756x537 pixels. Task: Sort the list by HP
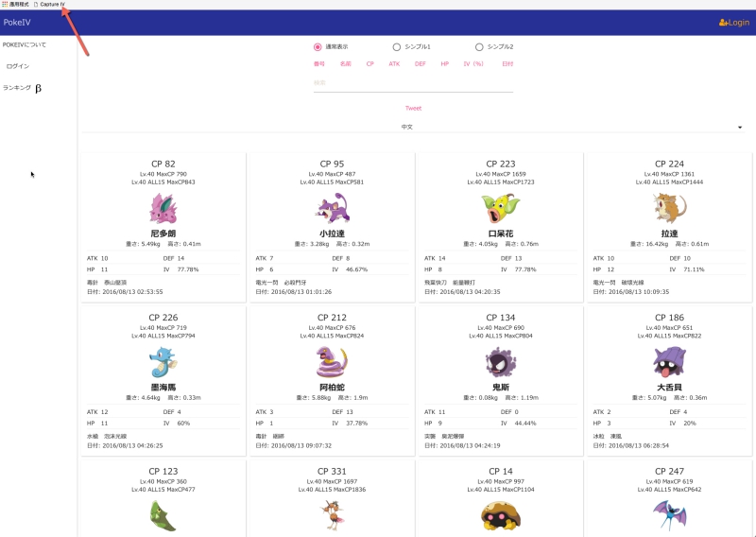[x=445, y=63]
